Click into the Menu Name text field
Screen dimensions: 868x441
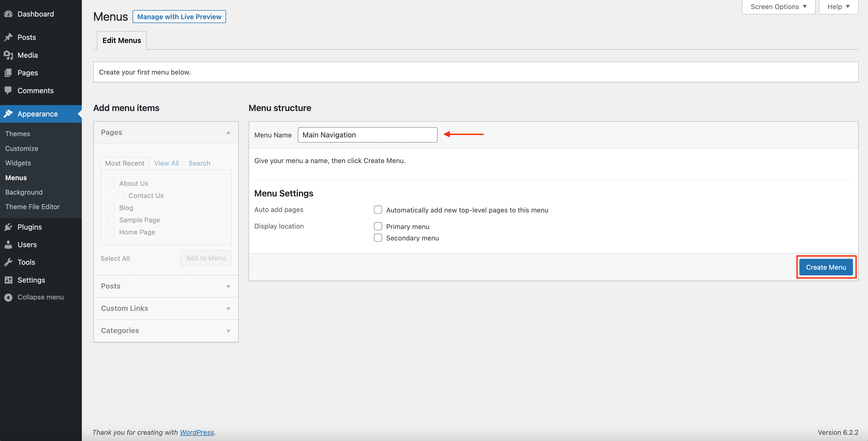(x=367, y=135)
